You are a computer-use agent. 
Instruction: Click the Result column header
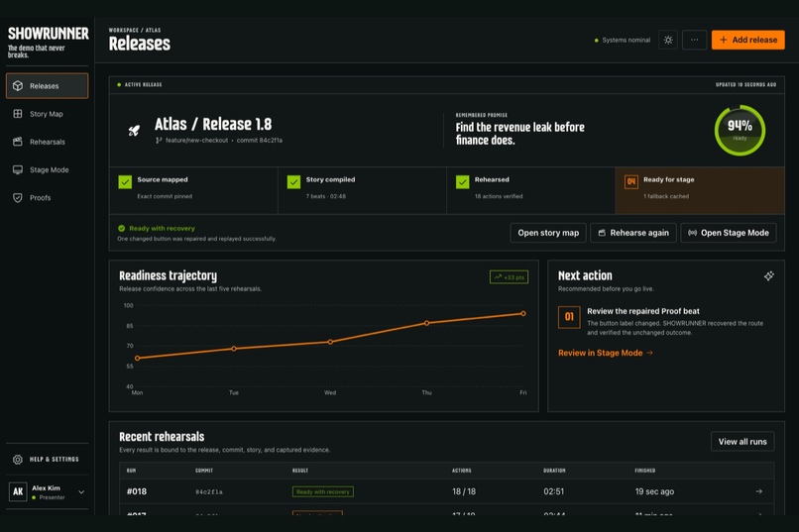pos(300,471)
